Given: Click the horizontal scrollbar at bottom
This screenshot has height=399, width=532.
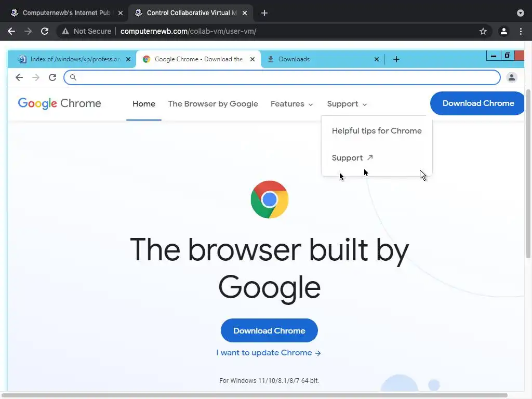Looking at the screenshot, I should (255, 395).
